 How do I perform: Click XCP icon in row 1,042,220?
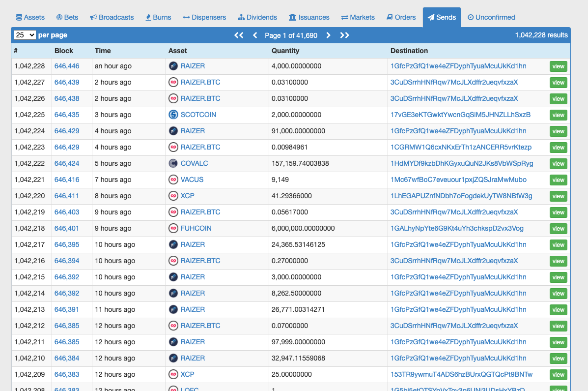(173, 196)
